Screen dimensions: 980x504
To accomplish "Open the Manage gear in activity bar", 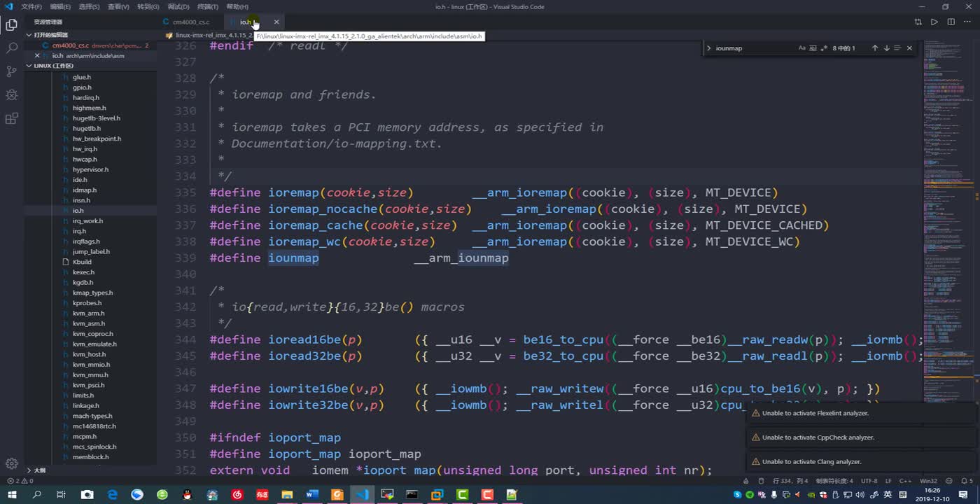I will click(x=11, y=463).
